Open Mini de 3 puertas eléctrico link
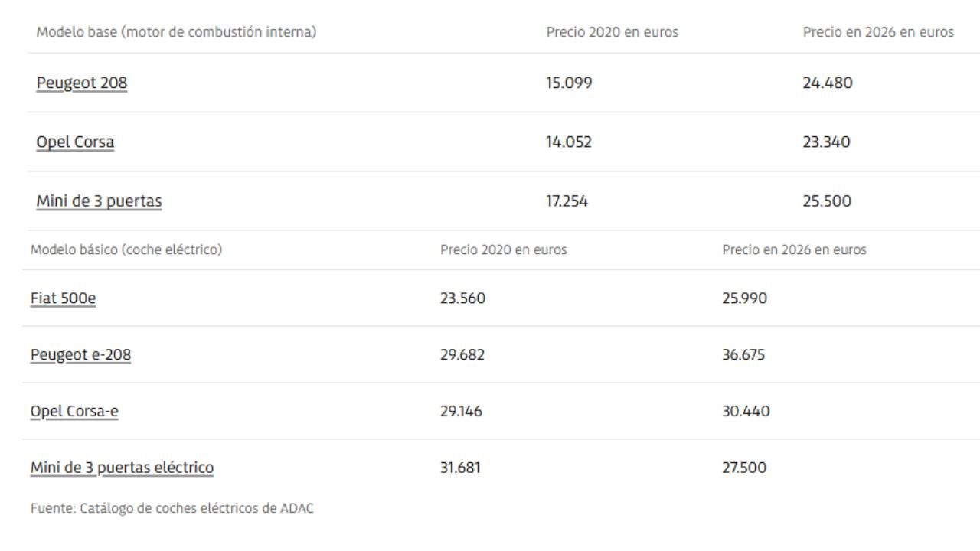This screenshot has width=980, height=551. [x=122, y=467]
